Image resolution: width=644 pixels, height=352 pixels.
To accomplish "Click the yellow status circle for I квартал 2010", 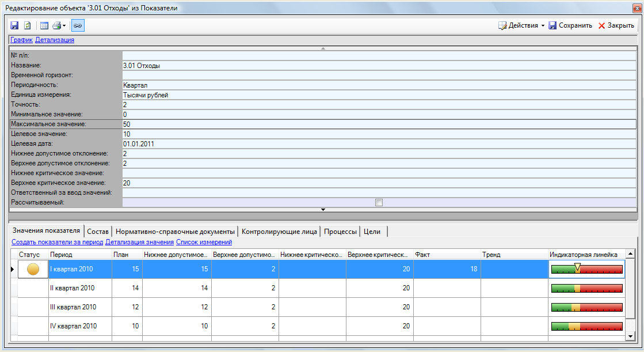I will coord(33,269).
